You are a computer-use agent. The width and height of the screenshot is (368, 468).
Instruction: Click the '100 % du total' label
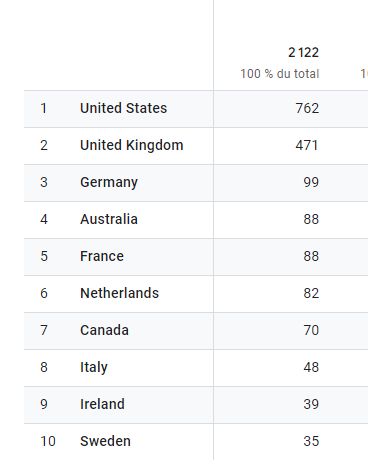click(x=280, y=74)
